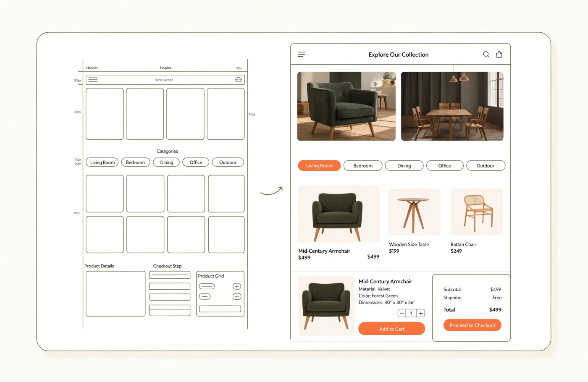This screenshot has width=588, height=382.
Task: Click the search magnifier icon
Action: tap(486, 55)
